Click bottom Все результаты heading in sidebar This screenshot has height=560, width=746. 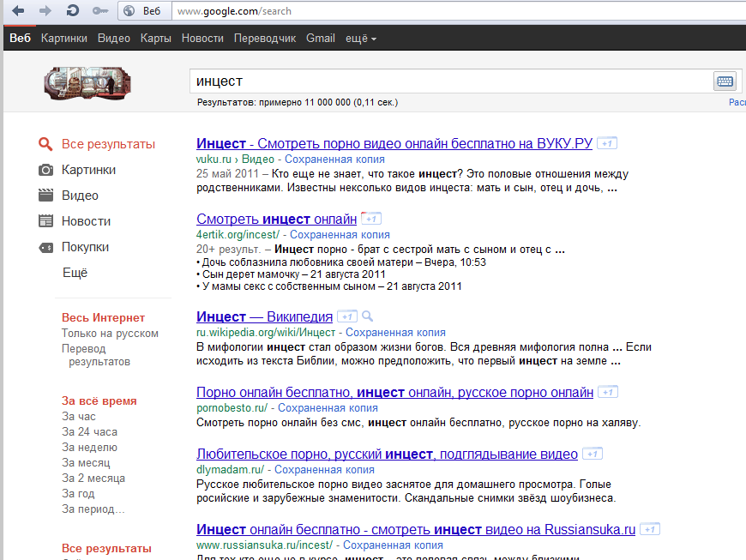[106, 548]
